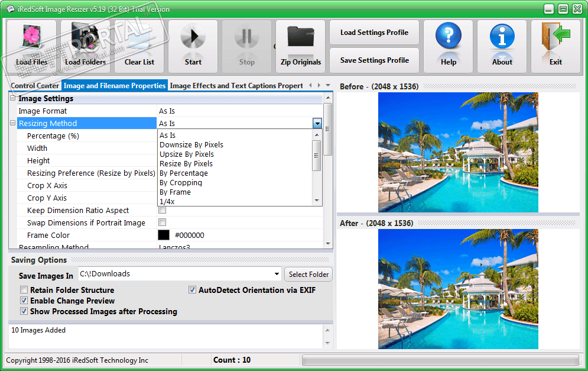
Task: Select Image and Filename Properties tab
Action: pos(115,86)
